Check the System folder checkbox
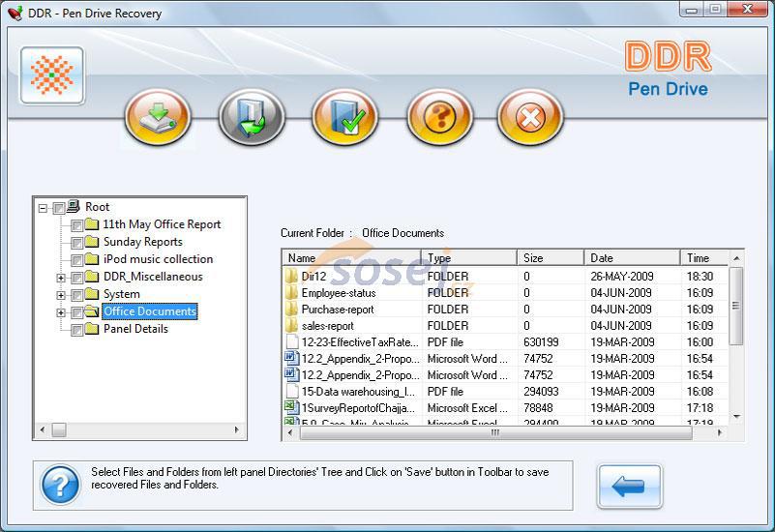 pos(76,295)
